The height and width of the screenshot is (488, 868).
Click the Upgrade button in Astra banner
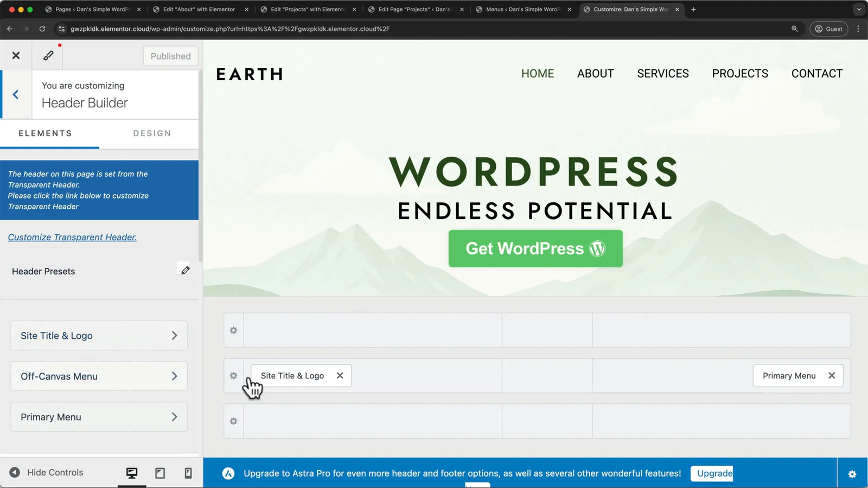pos(712,473)
